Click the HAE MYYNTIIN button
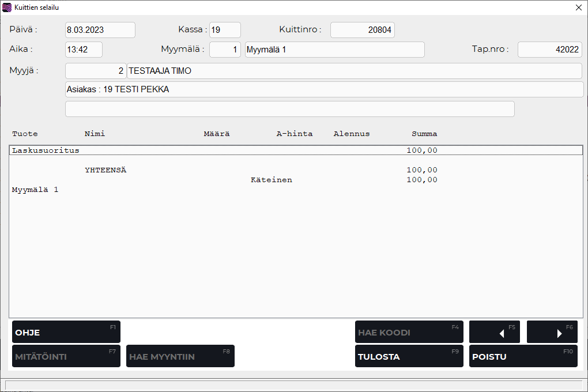This screenshot has height=392, width=588. (x=180, y=356)
